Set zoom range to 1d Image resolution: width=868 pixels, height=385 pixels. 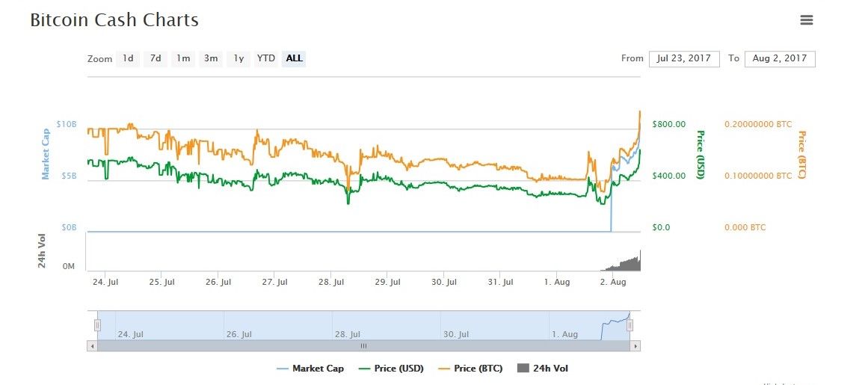[128, 58]
